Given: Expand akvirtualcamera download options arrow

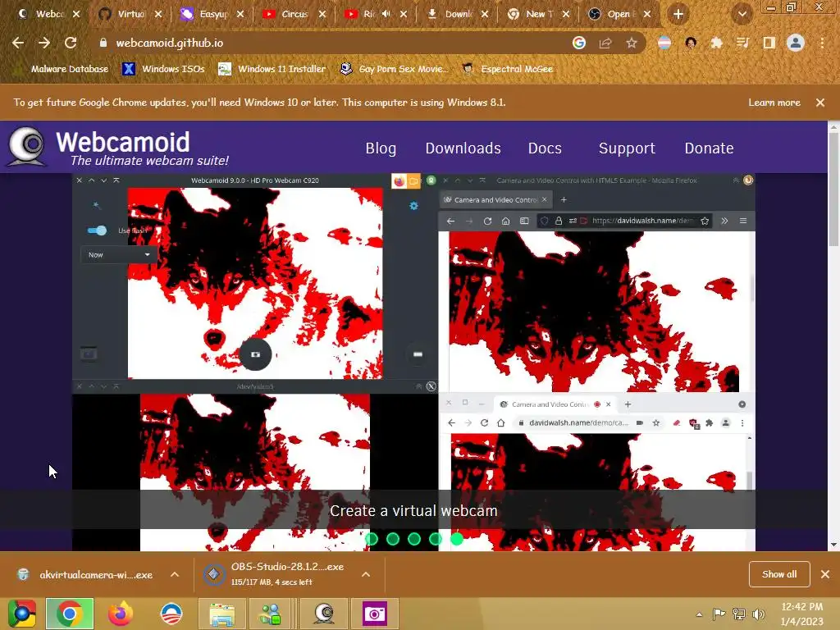Looking at the screenshot, I should click(x=175, y=574).
